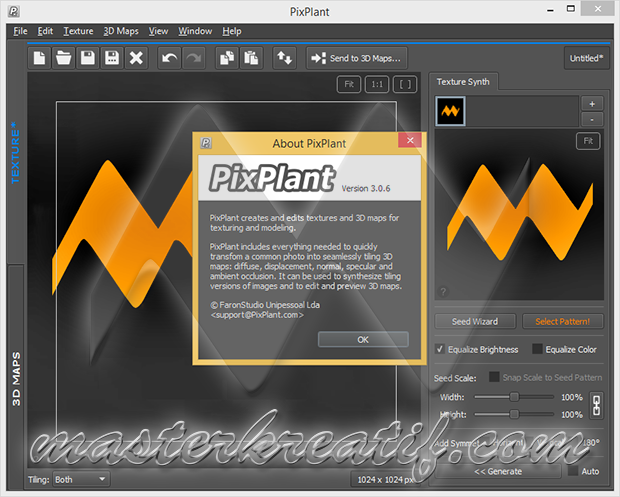Image resolution: width=620 pixels, height=497 pixels.
Task: Minimize the PixPlant window
Action: coord(550,10)
